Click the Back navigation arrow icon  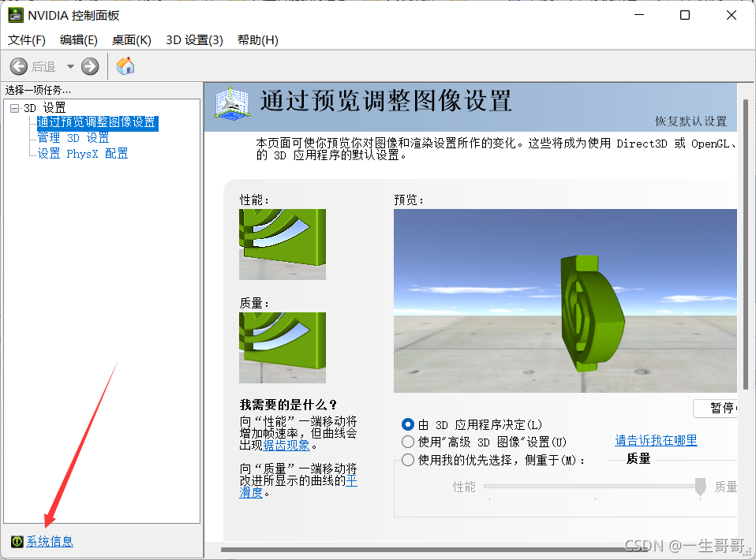pos(17,66)
